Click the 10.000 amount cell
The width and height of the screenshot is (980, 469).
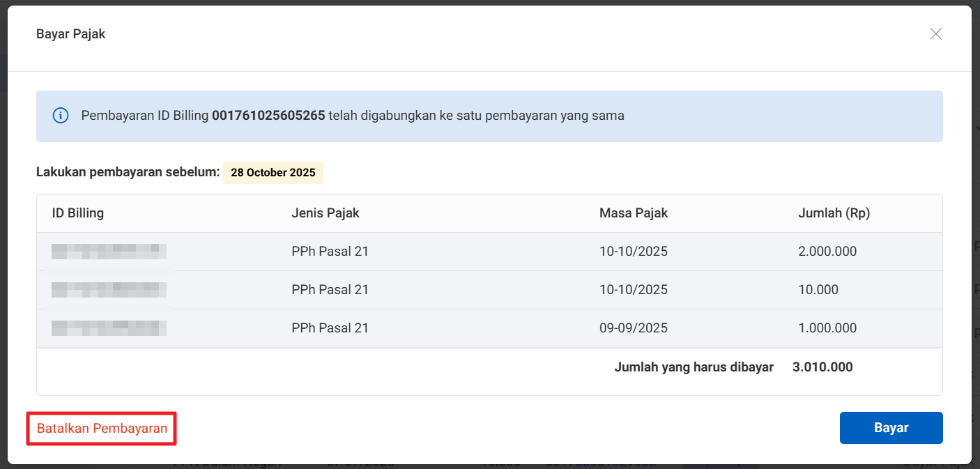point(818,290)
